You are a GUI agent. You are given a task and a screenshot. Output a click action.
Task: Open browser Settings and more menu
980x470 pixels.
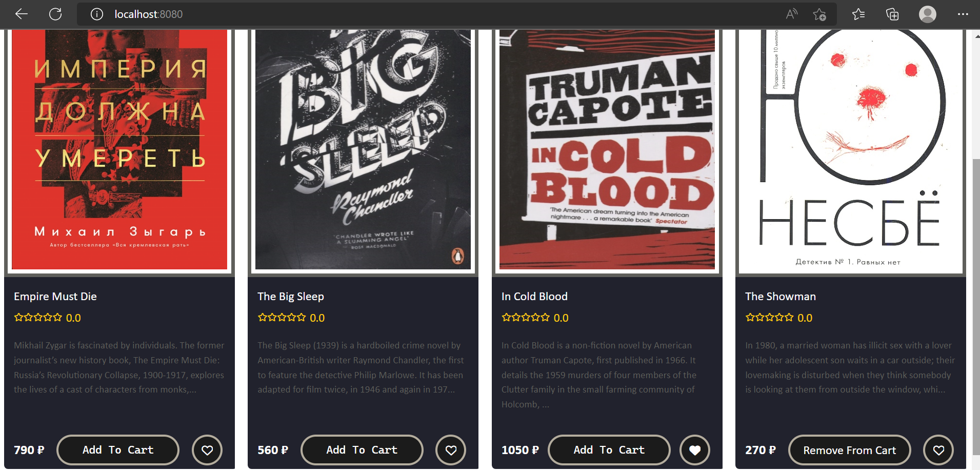[x=963, y=14]
